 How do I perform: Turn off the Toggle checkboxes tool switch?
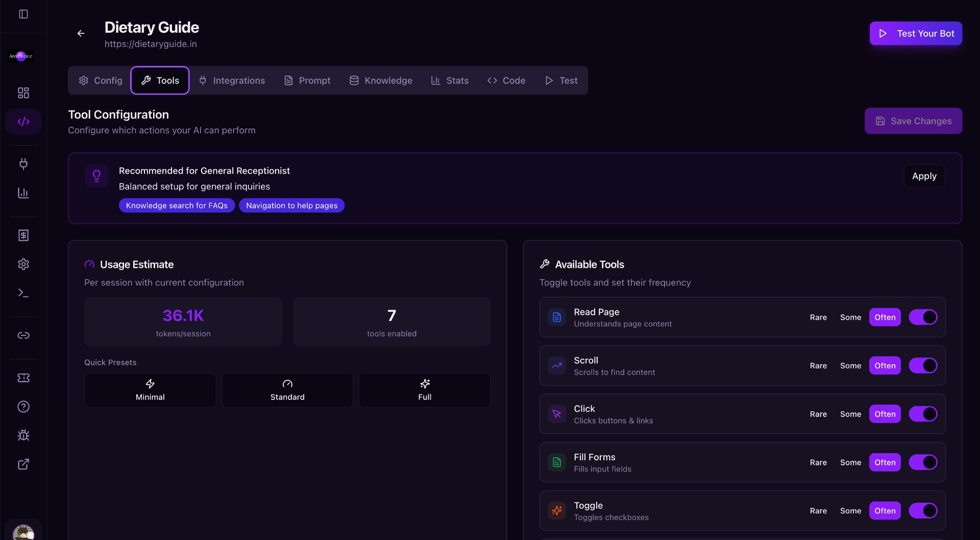point(923,511)
